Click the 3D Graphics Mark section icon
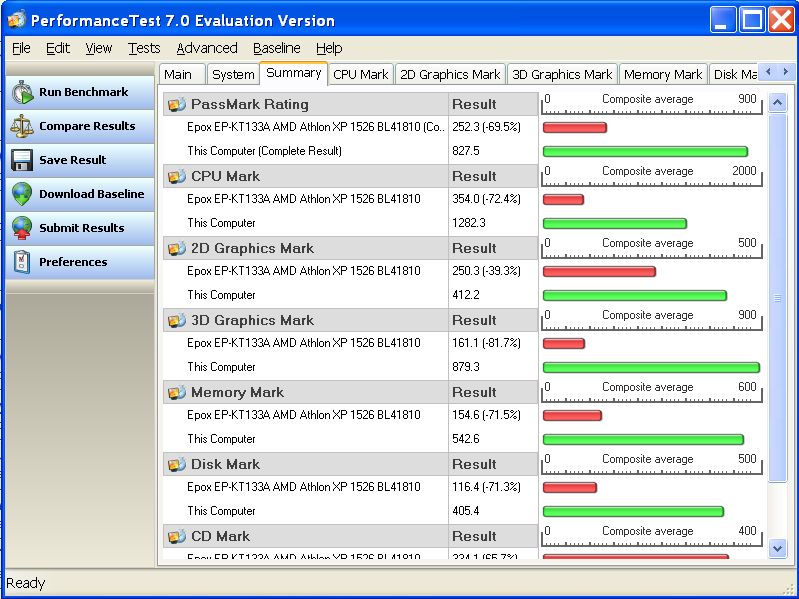Screen dimensions: 799x599 point(177,320)
